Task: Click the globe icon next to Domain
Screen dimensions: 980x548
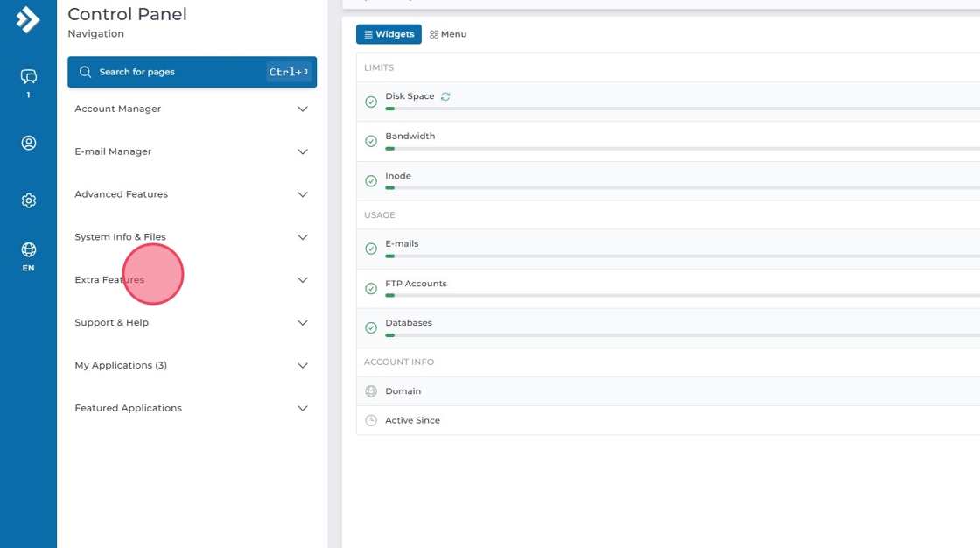Action: coord(371,391)
